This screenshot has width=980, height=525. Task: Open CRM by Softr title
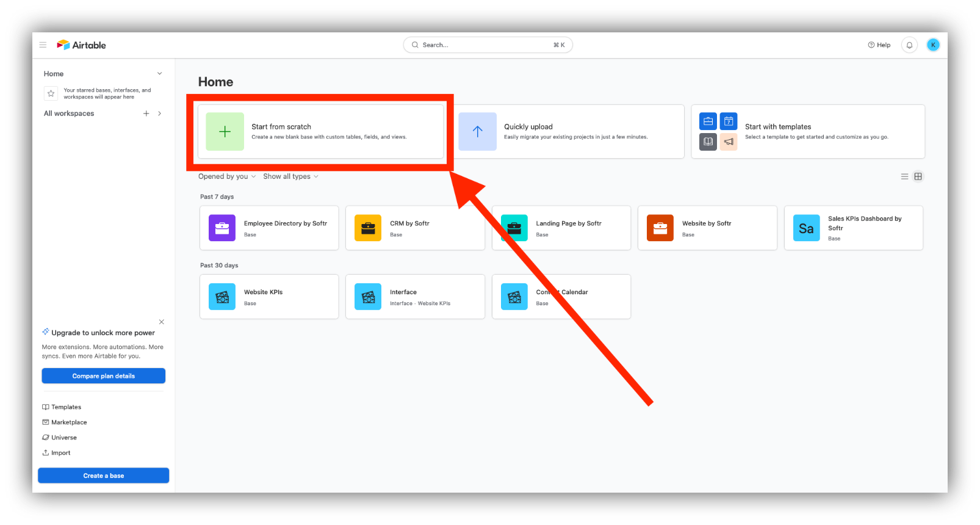pos(409,223)
